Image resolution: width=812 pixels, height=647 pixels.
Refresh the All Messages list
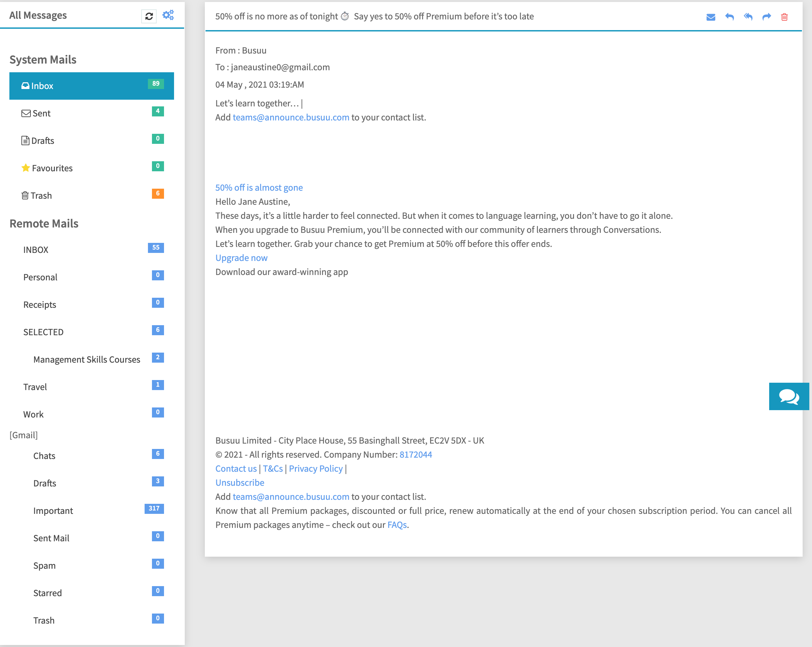(149, 16)
